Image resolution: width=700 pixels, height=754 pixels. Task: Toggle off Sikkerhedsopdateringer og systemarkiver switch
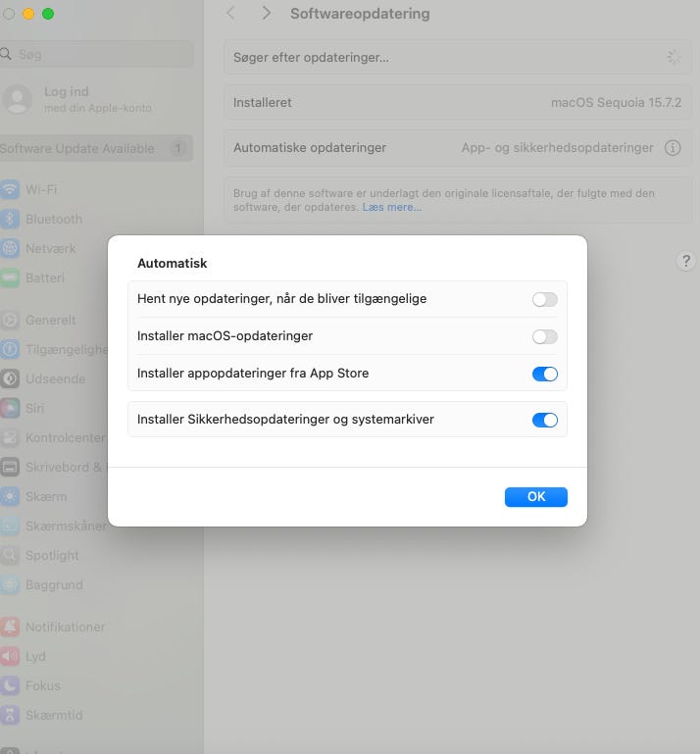click(x=545, y=420)
